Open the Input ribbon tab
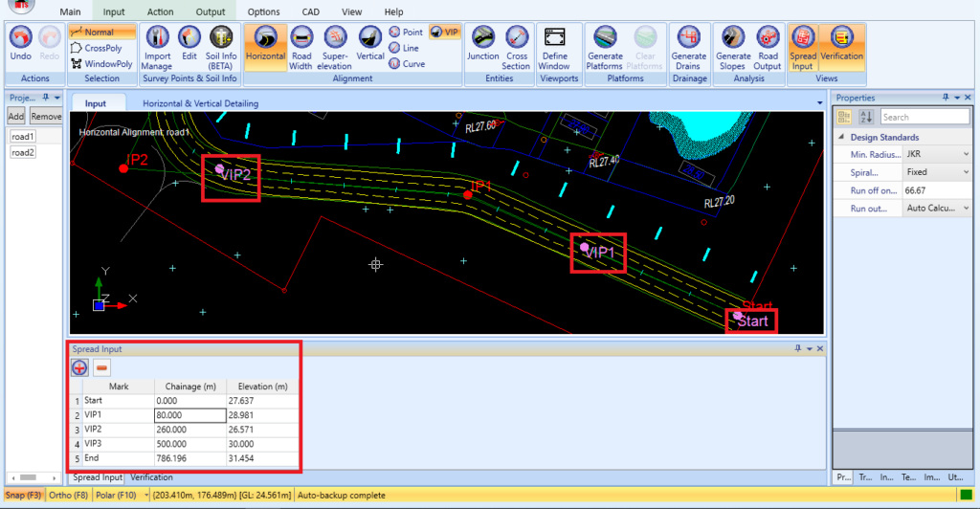 click(114, 11)
